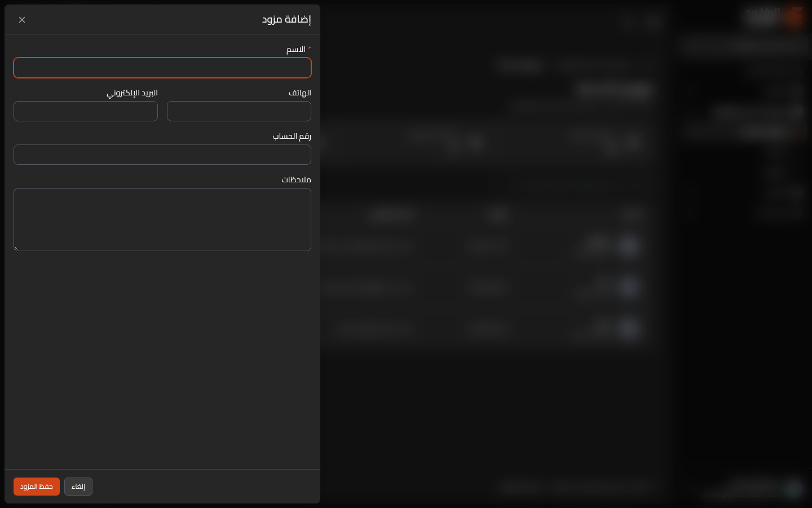
Task: Close the إضافة مزود panel with the X icon
Action: coord(22,20)
